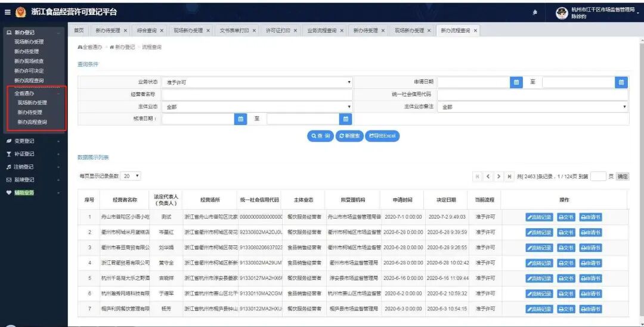
Task: Open 新办流程查询 under 全省通办
Action: click(x=32, y=122)
